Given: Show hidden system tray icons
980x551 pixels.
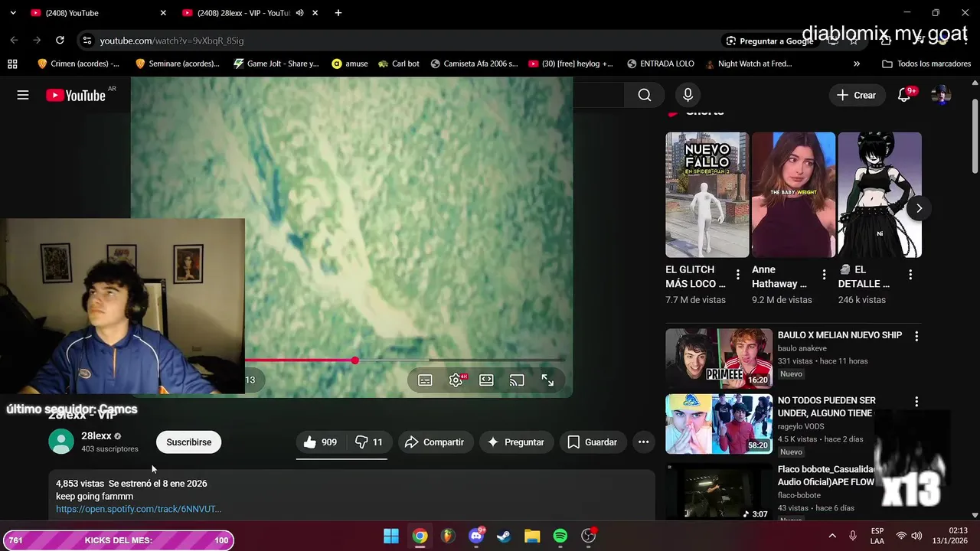Looking at the screenshot, I should 832,536.
